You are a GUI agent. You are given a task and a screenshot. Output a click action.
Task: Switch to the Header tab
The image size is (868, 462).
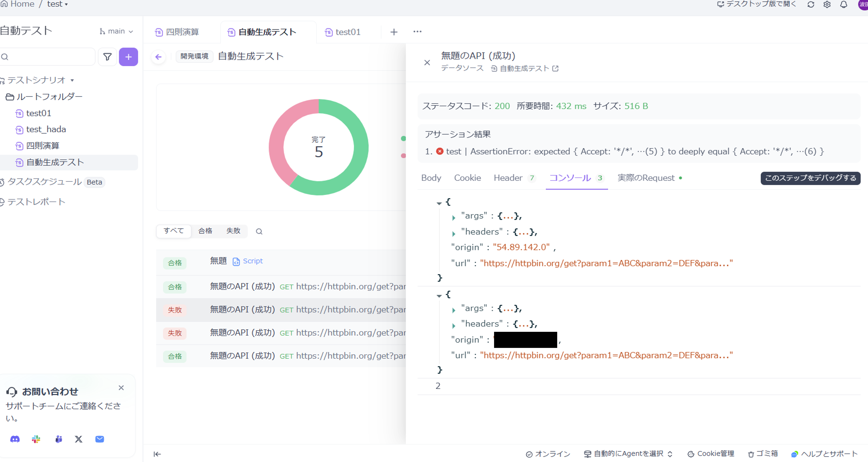pyautogui.click(x=508, y=178)
